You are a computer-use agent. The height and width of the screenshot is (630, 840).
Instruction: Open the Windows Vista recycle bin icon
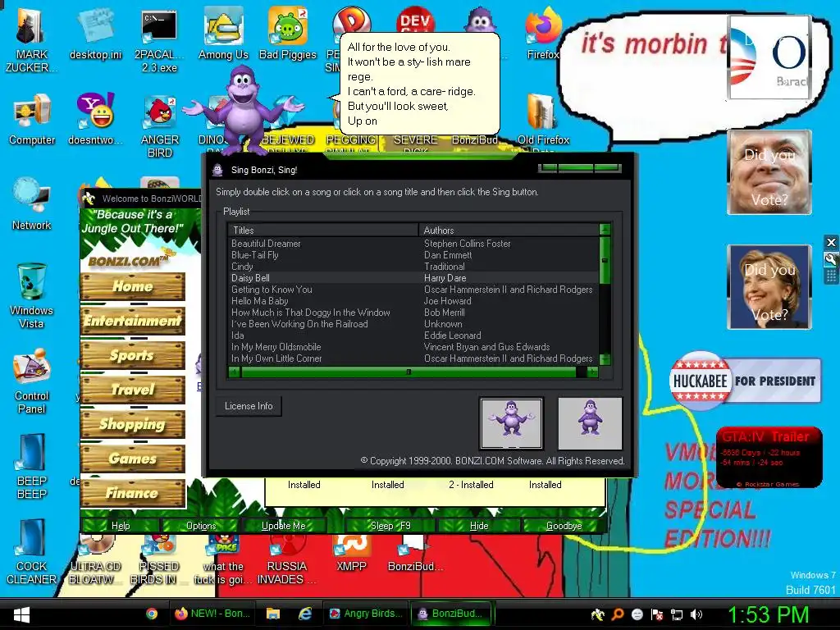pos(32,295)
